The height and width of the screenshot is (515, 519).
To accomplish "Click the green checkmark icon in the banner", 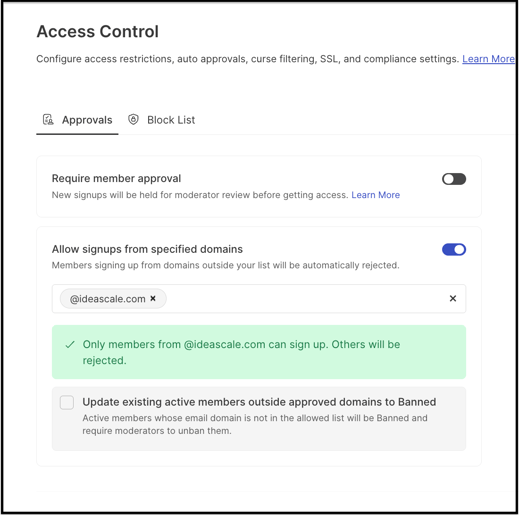I will click(70, 345).
